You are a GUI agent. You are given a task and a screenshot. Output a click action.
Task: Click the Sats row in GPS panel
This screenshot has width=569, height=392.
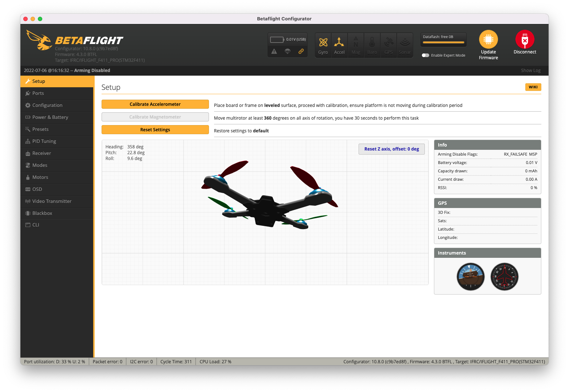[x=487, y=221]
